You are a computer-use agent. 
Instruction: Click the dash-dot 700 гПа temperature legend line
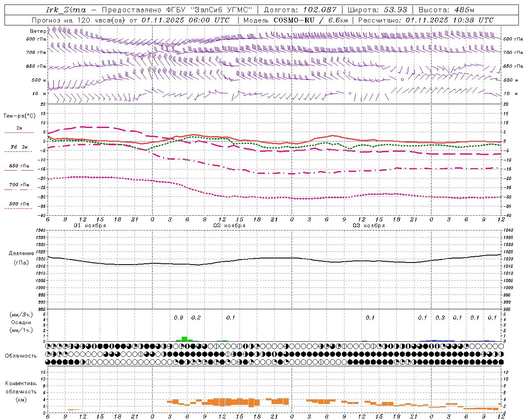point(18,189)
